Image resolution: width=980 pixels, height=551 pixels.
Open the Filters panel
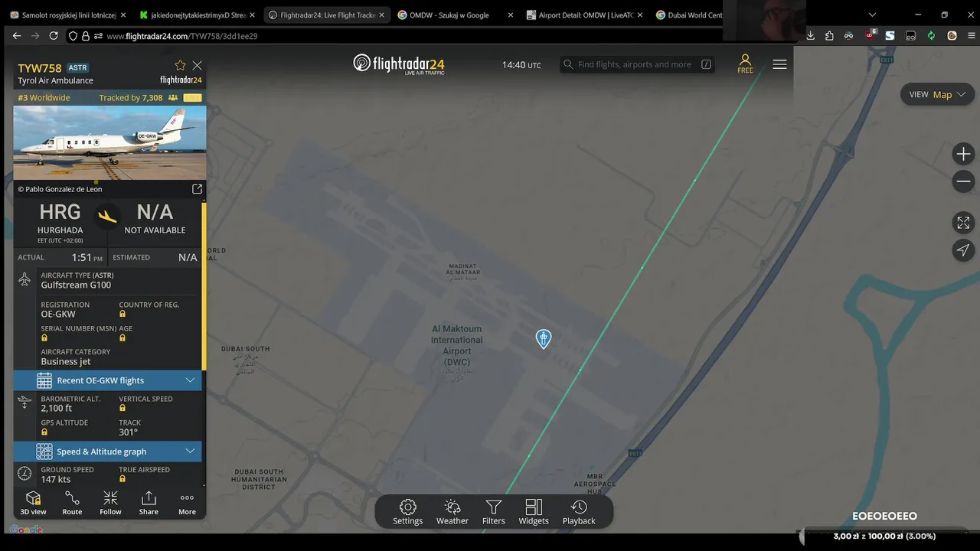pyautogui.click(x=494, y=512)
